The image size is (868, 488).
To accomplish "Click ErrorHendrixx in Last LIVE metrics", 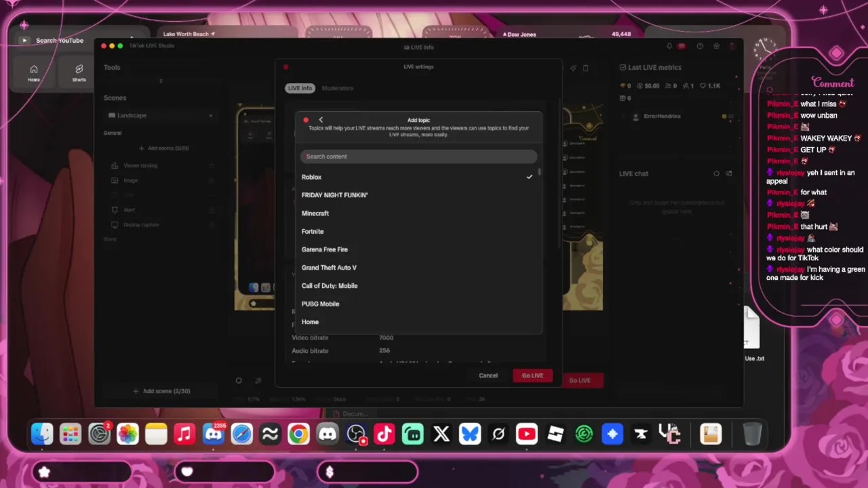I will pyautogui.click(x=662, y=117).
